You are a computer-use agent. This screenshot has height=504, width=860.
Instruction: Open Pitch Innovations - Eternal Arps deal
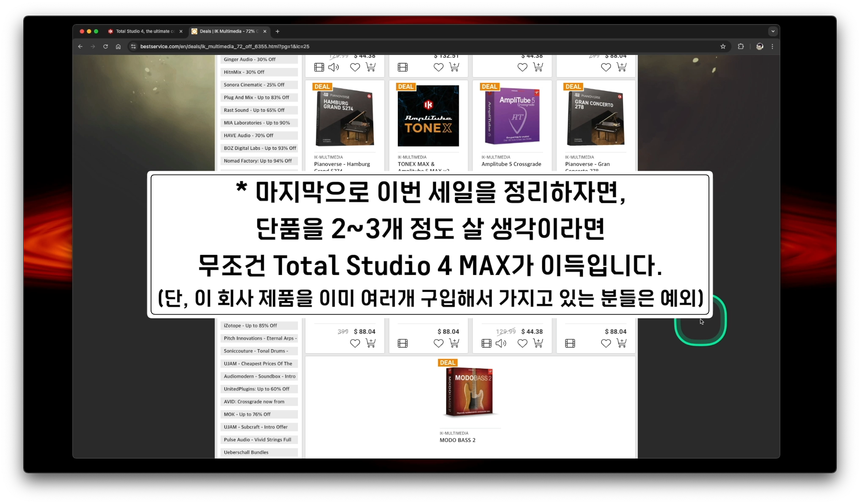pos(259,338)
